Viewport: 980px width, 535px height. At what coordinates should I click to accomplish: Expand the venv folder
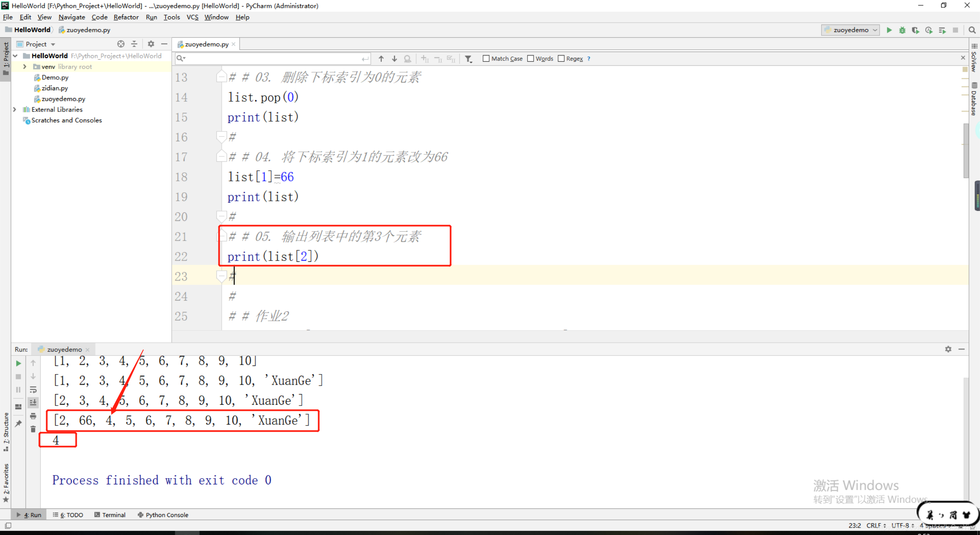pyautogui.click(x=24, y=67)
